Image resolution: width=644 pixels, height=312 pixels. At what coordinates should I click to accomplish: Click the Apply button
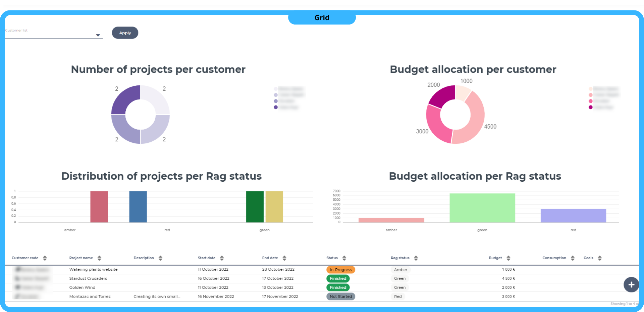(x=125, y=33)
